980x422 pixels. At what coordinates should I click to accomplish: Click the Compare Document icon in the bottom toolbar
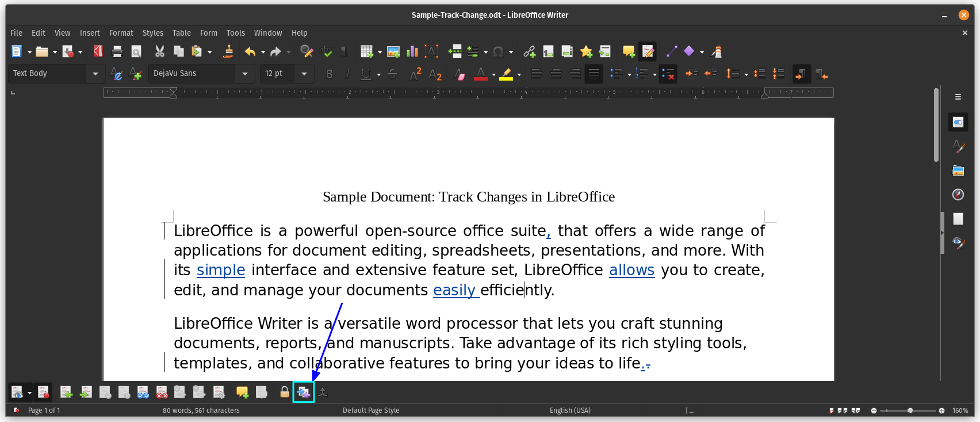coord(304,392)
